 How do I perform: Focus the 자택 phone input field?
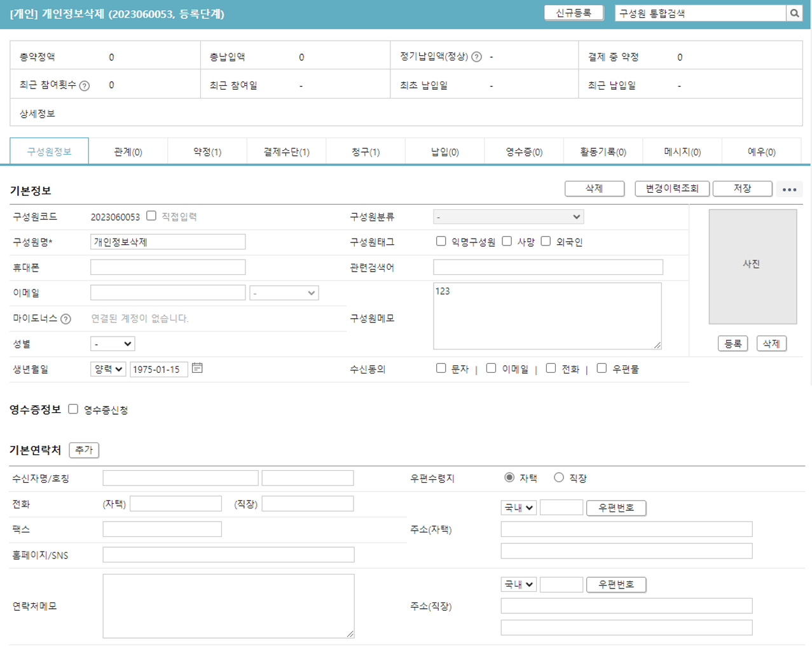(x=175, y=504)
